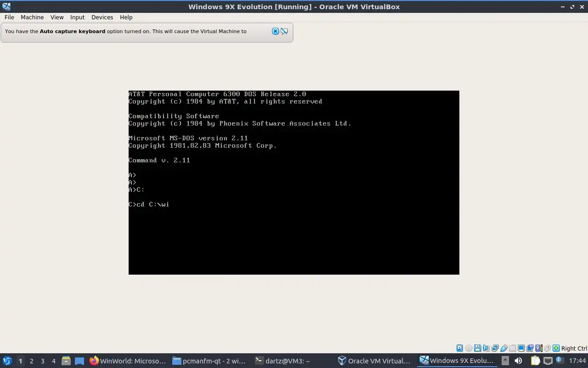Click the shared folders status icon

[512, 348]
